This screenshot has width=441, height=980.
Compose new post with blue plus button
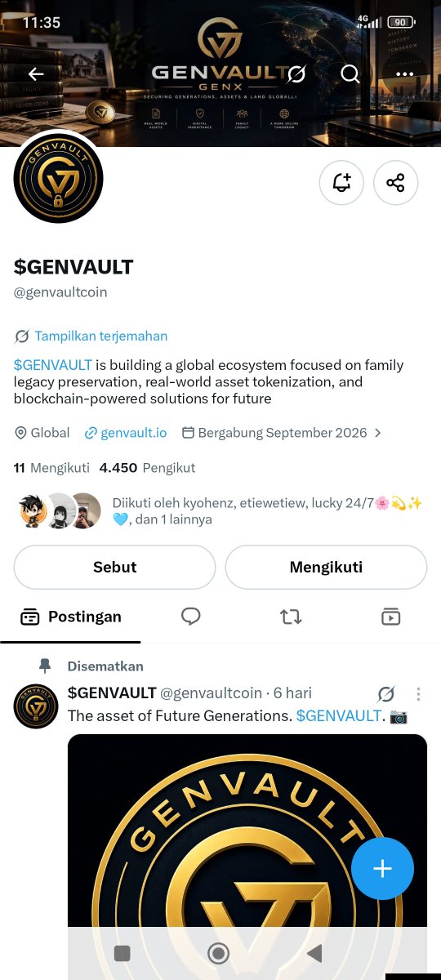pyautogui.click(x=382, y=868)
